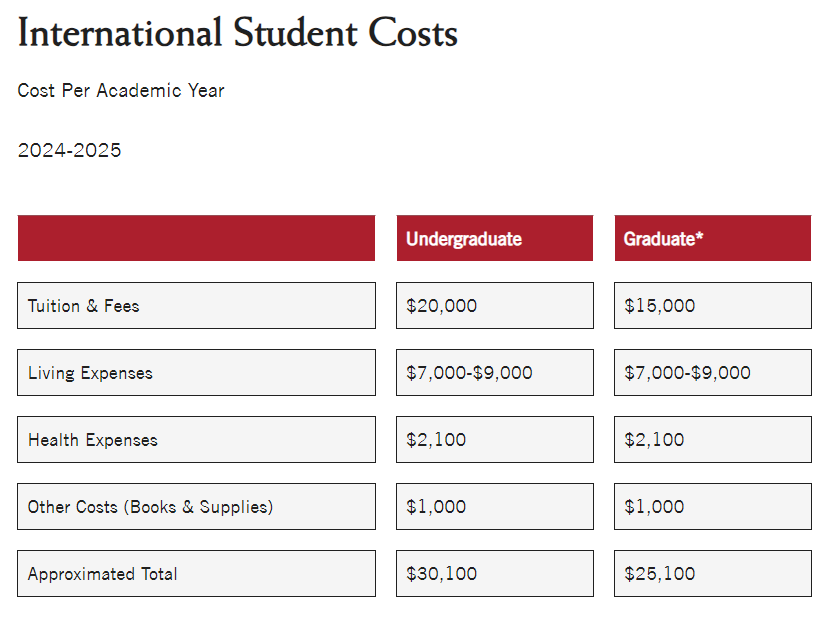
Task: Click the $30,100 undergraduate total cell
Action: pos(441,574)
